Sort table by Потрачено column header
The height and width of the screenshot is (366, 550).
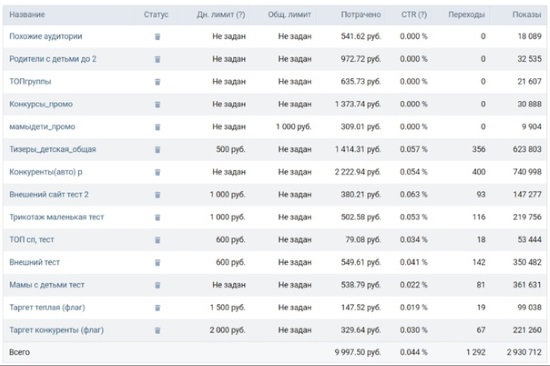[x=361, y=15]
